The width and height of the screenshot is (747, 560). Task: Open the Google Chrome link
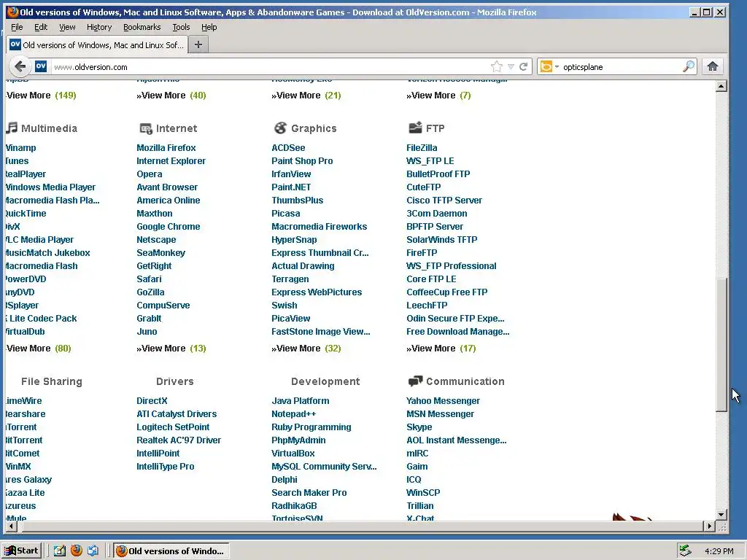(x=169, y=227)
